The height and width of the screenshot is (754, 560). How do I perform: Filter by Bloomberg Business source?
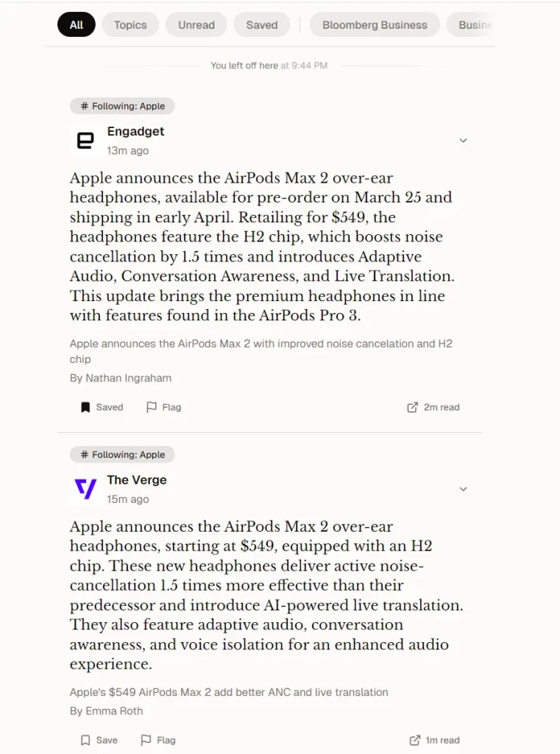(x=375, y=24)
